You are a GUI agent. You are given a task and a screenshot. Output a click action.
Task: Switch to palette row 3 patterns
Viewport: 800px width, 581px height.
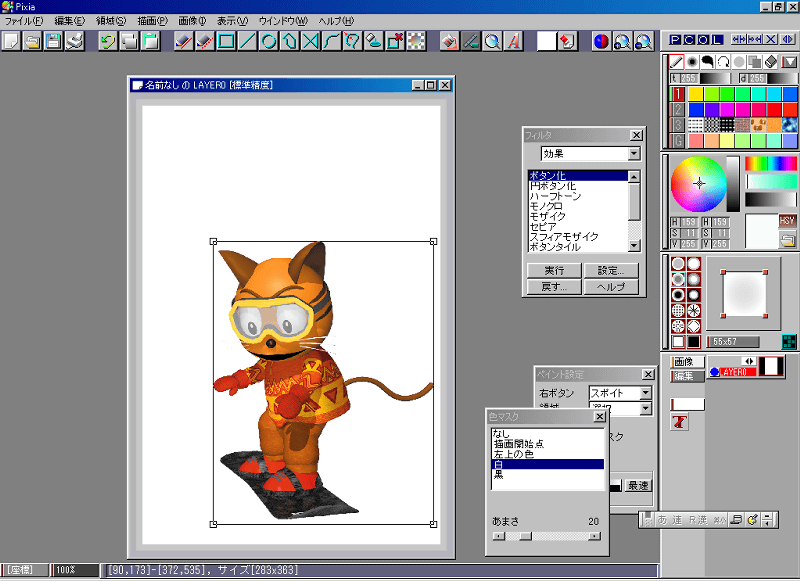pyautogui.click(x=678, y=125)
